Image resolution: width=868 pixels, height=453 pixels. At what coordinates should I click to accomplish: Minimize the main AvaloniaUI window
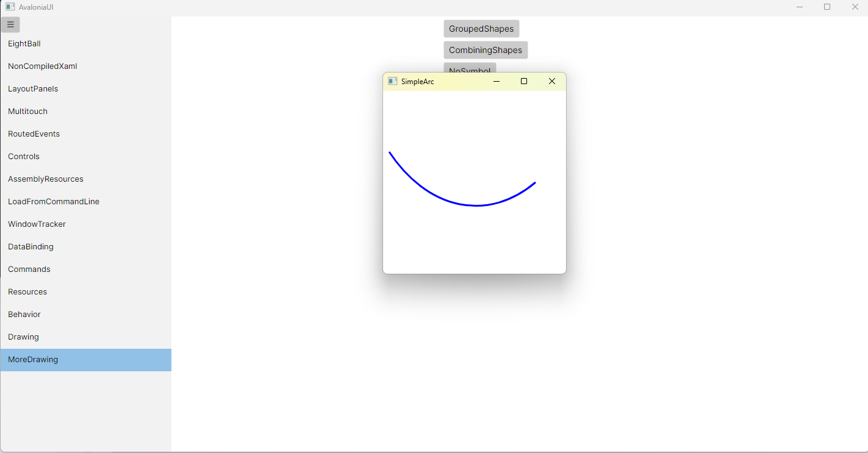coord(800,7)
